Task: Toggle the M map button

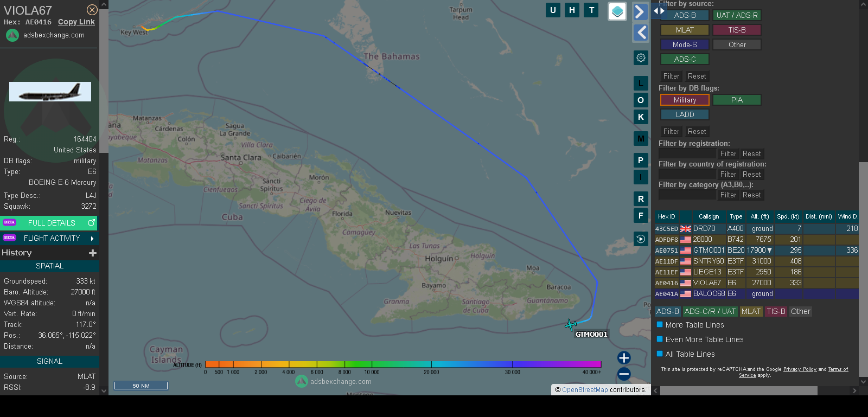Action: point(641,139)
